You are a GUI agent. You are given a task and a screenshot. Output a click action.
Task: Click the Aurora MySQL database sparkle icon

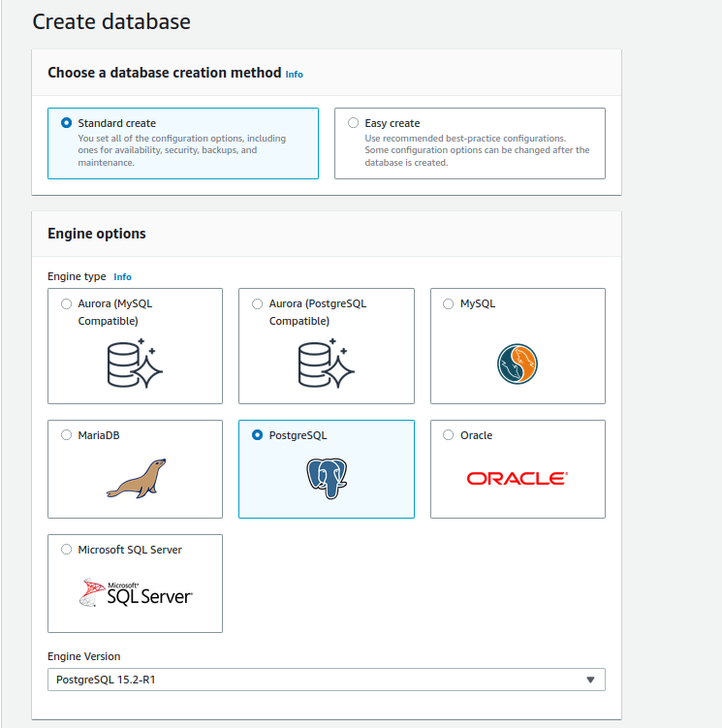[135, 364]
